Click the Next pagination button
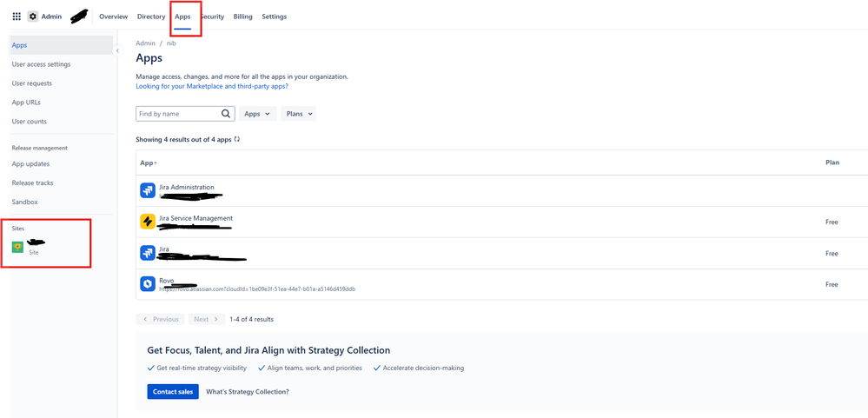The width and height of the screenshot is (868, 418). pos(207,319)
